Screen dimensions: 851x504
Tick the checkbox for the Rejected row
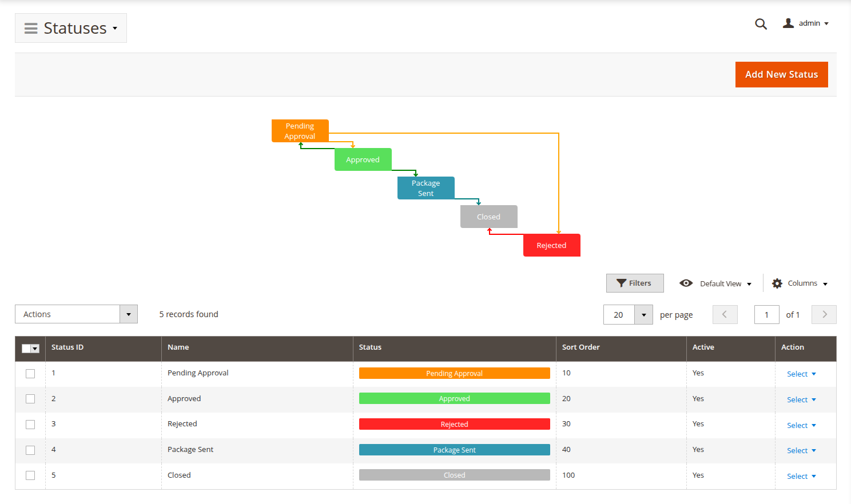(30, 425)
